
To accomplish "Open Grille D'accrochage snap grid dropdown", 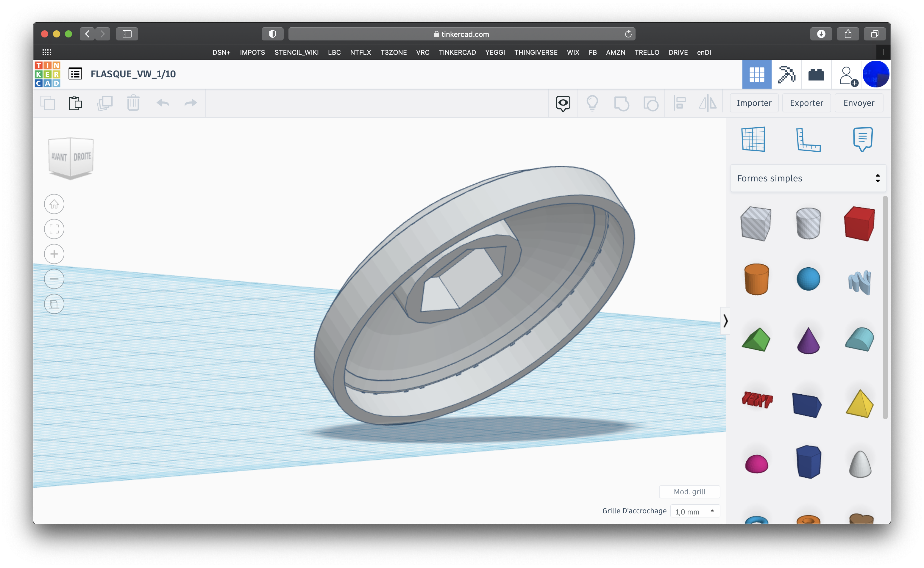I will pos(695,511).
